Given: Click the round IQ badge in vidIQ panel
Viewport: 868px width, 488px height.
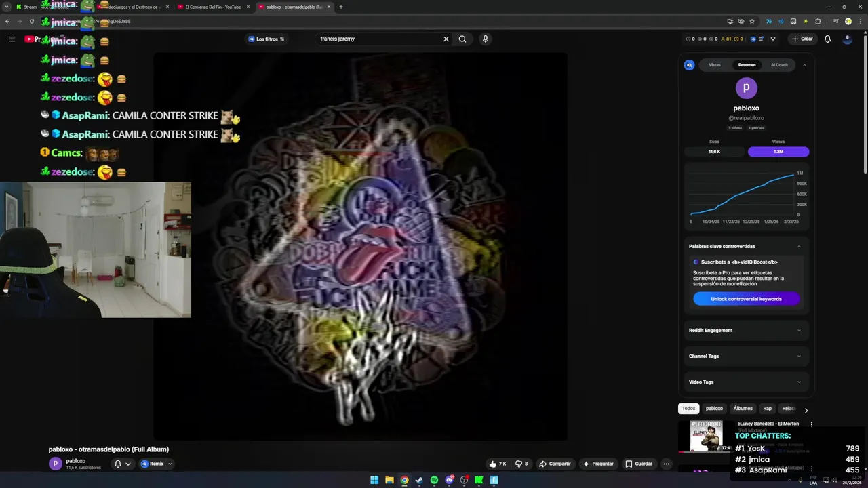Looking at the screenshot, I should pyautogui.click(x=689, y=65).
